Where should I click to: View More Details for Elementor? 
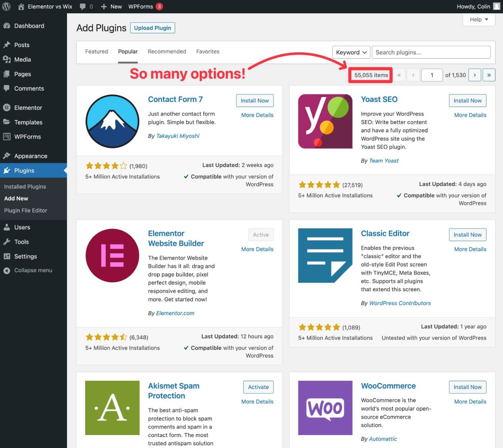click(257, 249)
